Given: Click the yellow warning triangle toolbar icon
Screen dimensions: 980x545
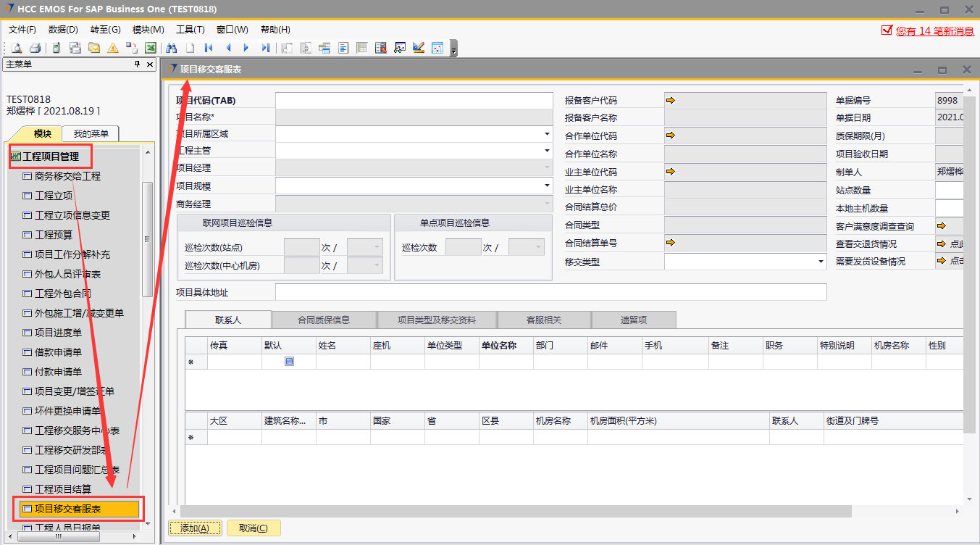Looking at the screenshot, I should (112, 48).
